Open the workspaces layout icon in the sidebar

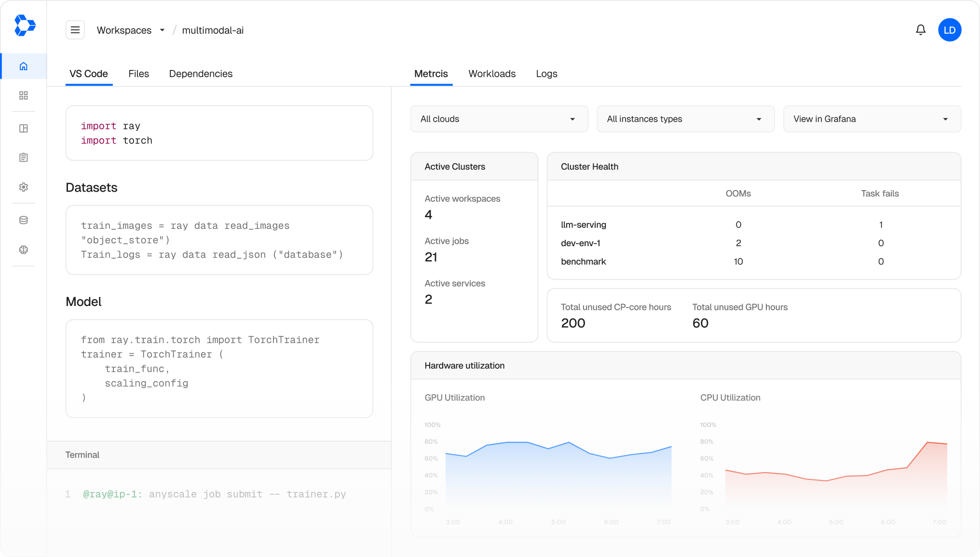click(23, 128)
